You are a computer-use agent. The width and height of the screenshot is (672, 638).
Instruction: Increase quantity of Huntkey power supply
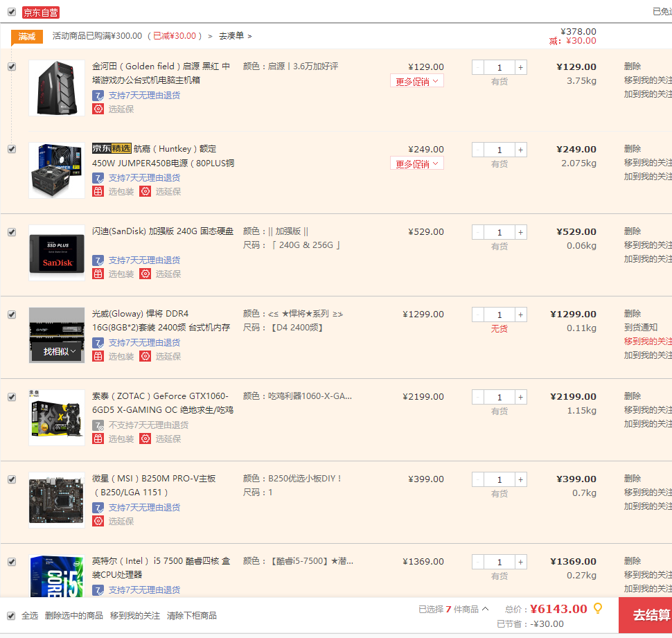[x=521, y=150]
